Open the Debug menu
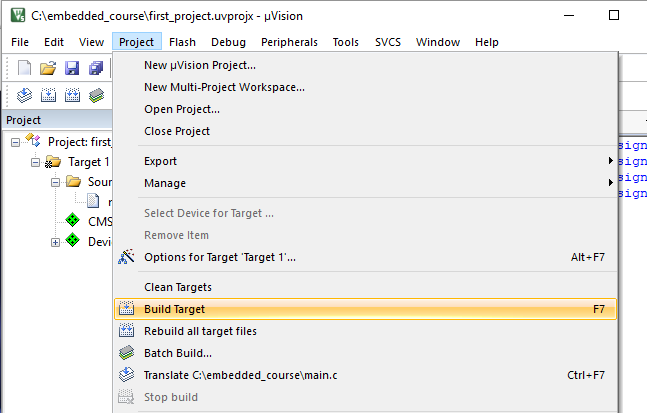Viewport: 647px width, 413px height. click(228, 42)
